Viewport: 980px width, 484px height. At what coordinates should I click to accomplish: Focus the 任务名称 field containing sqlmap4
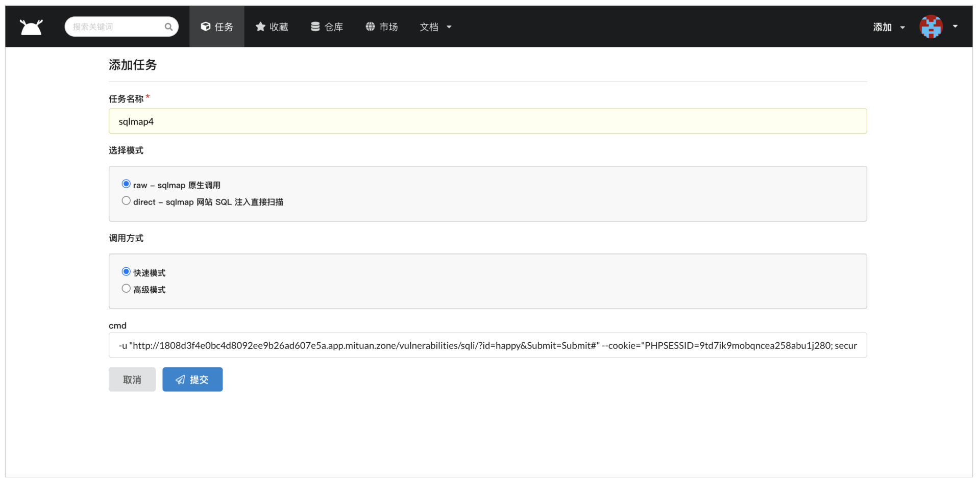coord(487,121)
